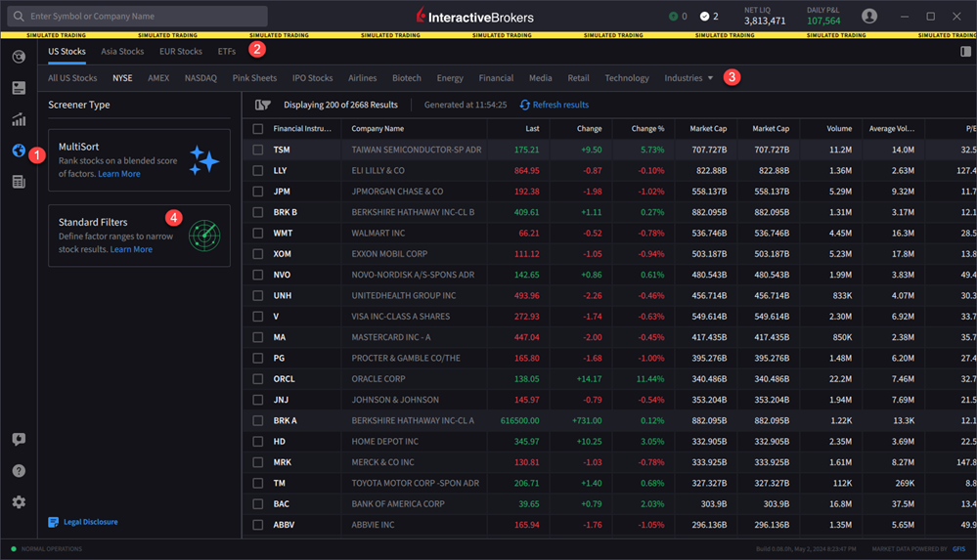Click the MA ticker symbol
The width and height of the screenshot is (977, 560).
pos(279,337)
